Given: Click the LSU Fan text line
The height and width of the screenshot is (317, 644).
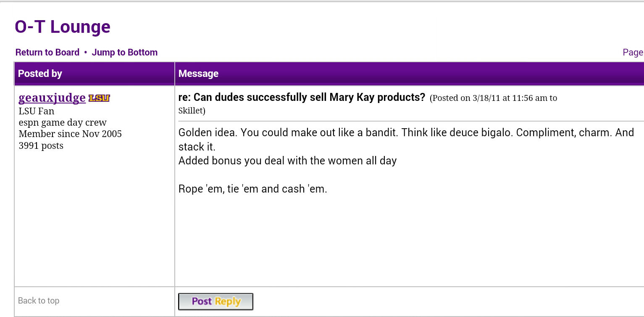Looking at the screenshot, I should coord(37,111).
